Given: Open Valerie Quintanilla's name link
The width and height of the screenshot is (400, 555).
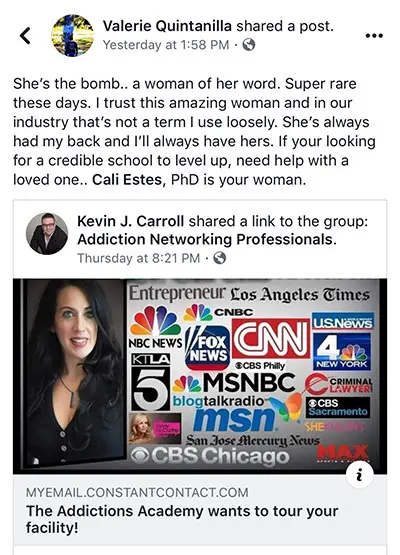Looking at the screenshot, I should 167,26.
